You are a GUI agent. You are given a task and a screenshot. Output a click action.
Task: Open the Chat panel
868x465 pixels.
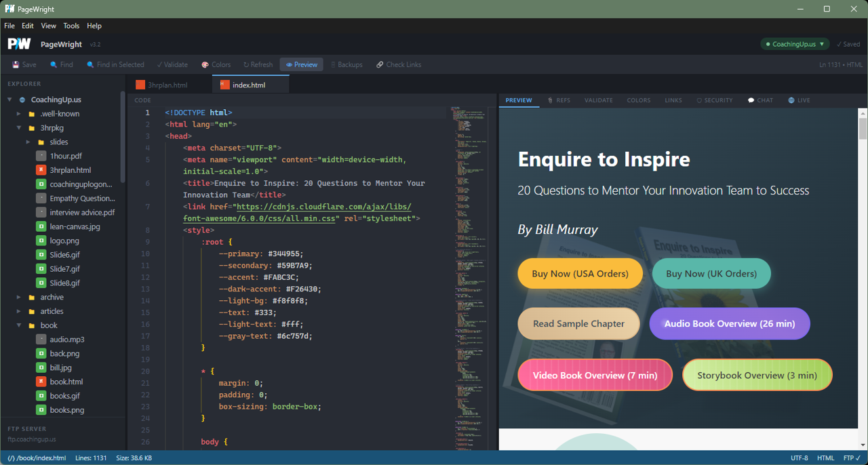click(759, 100)
